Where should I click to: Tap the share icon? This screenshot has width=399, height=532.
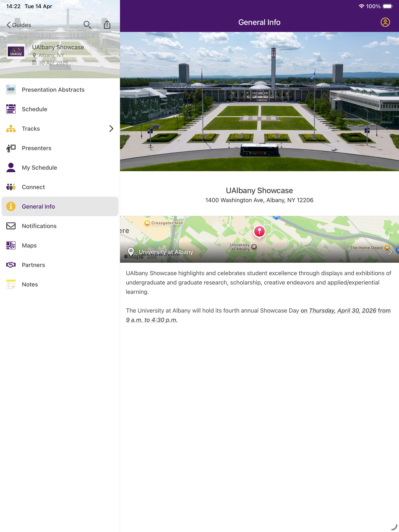[x=107, y=25]
